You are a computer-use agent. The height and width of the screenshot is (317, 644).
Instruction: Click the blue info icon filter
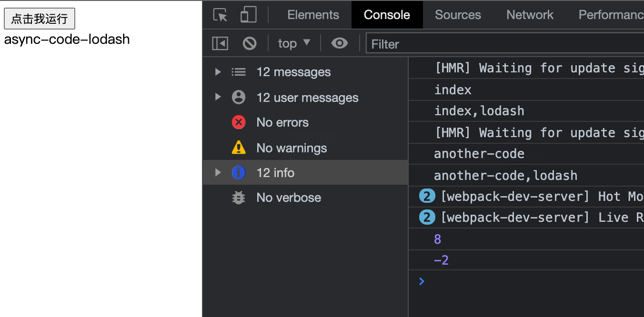click(239, 172)
